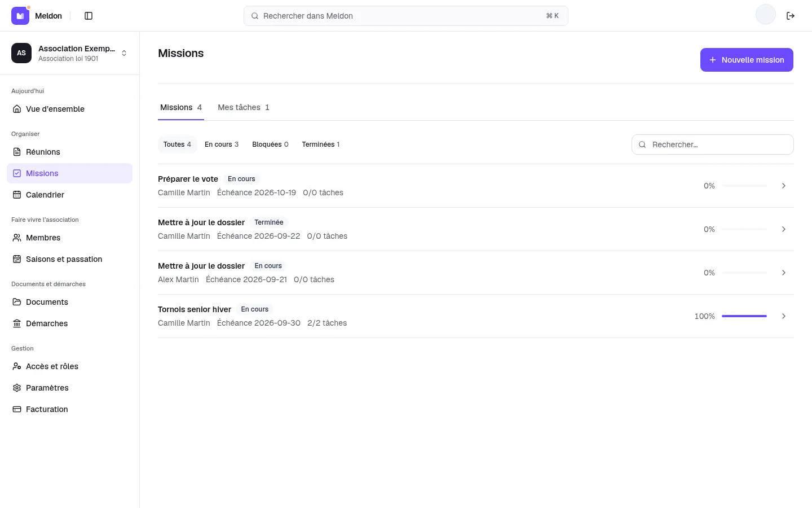Image resolution: width=812 pixels, height=508 pixels.
Task: Filter by Bloquées missions
Action: pyautogui.click(x=270, y=144)
